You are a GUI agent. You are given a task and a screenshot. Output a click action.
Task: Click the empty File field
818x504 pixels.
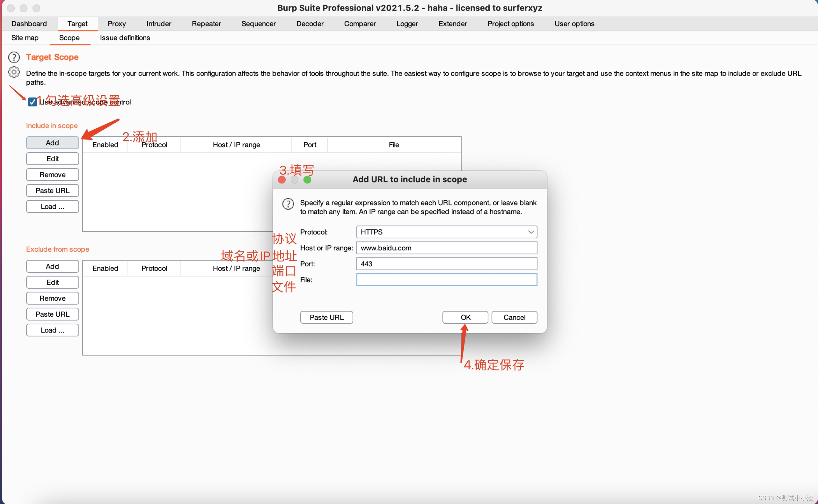pos(446,280)
